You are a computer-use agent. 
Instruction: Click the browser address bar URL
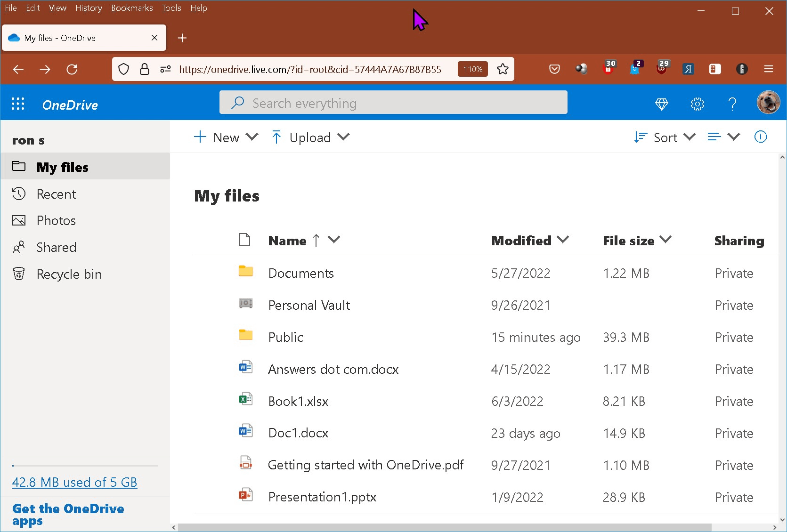[x=310, y=69]
